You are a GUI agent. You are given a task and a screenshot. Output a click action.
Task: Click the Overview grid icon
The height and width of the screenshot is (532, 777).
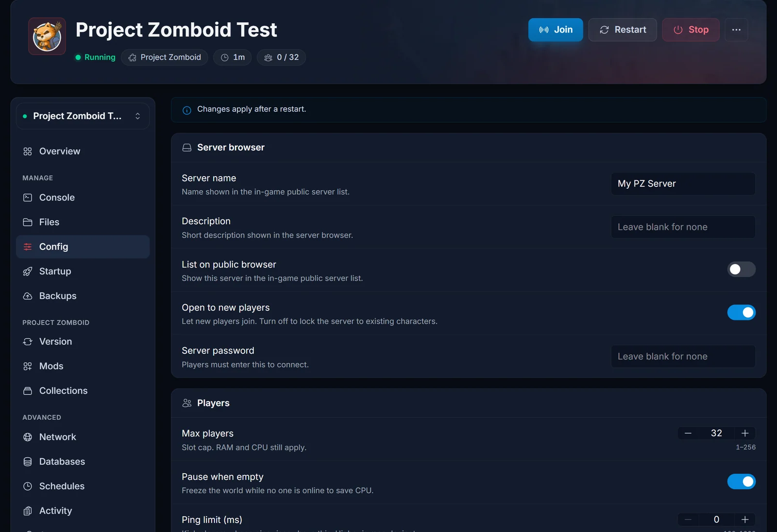click(28, 151)
